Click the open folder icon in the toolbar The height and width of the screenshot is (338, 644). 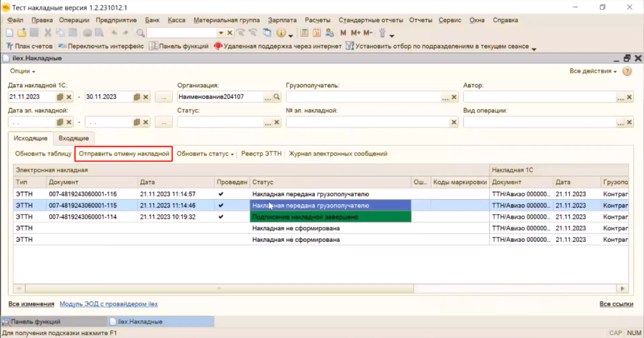pyautogui.click(x=21, y=33)
